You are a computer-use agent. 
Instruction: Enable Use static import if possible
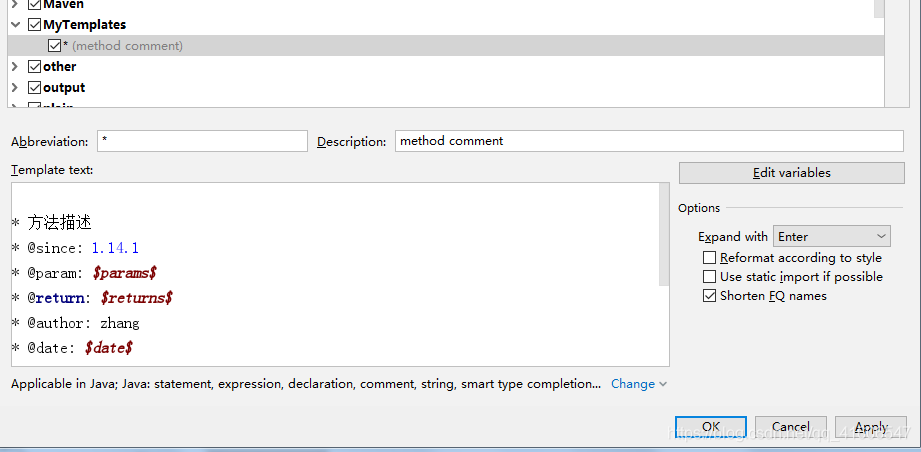tap(710, 277)
